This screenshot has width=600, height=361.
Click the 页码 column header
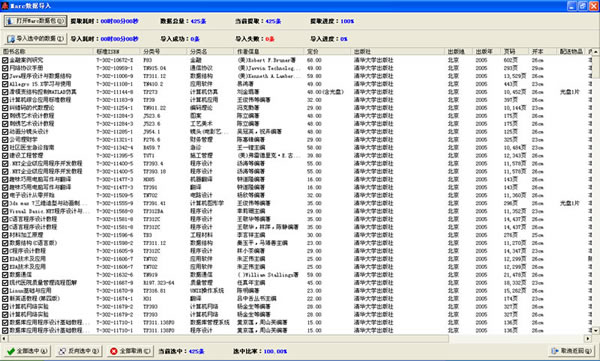[515, 51]
